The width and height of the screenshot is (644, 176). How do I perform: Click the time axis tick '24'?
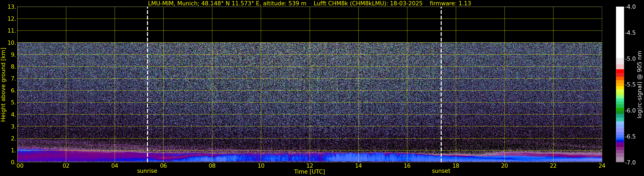point(602,166)
